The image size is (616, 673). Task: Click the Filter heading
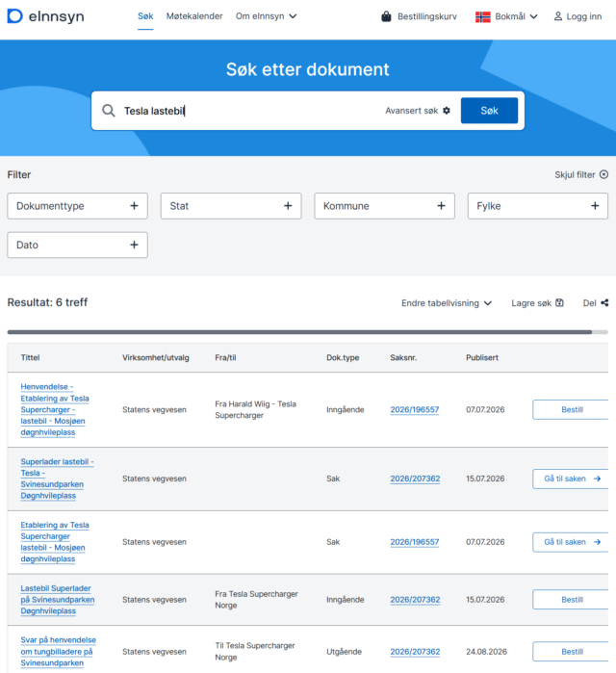[19, 174]
